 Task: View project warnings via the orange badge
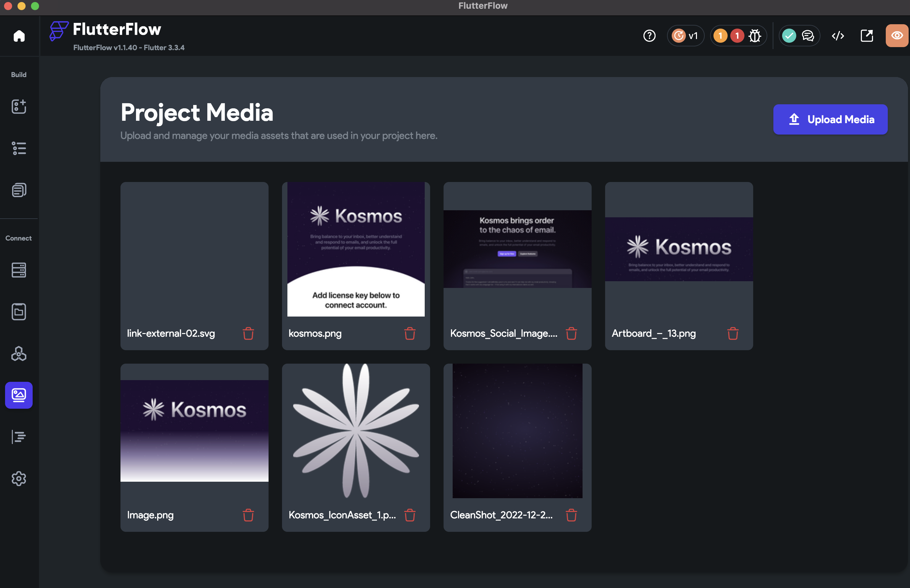[720, 36]
